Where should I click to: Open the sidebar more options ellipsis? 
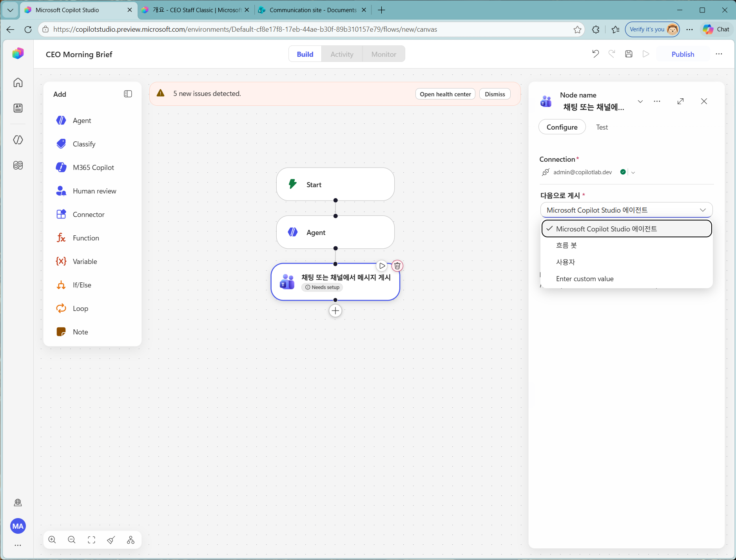click(18, 545)
